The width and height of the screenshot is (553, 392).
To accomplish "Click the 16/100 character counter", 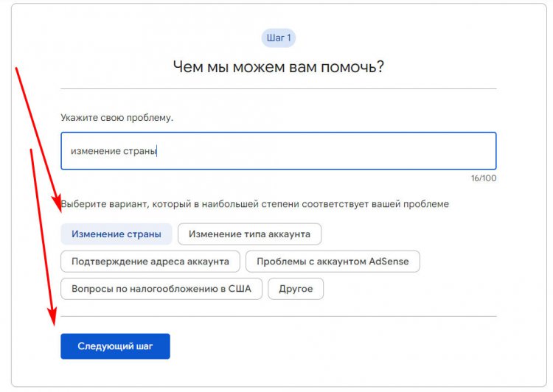I will click(483, 178).
